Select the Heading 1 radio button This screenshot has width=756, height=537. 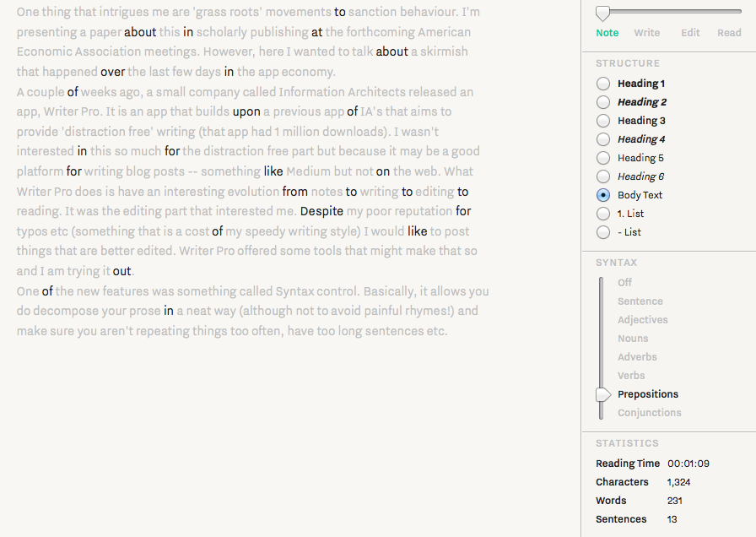603,84
